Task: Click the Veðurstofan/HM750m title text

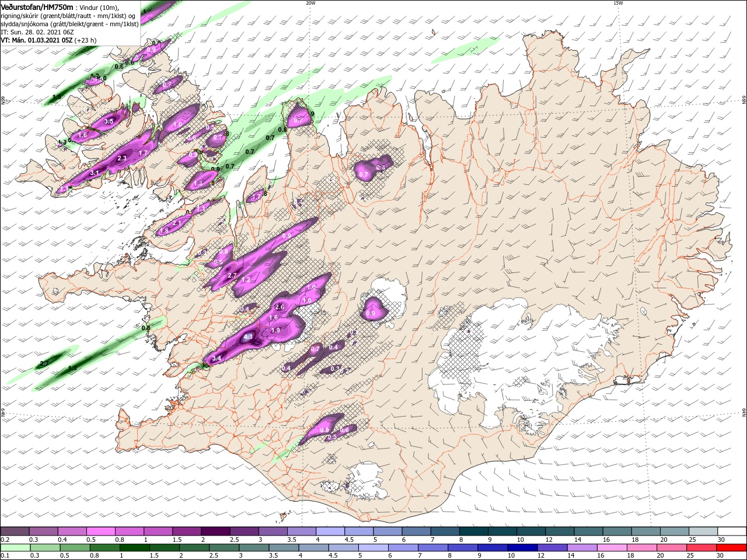Action: click(x=37, y=6)
